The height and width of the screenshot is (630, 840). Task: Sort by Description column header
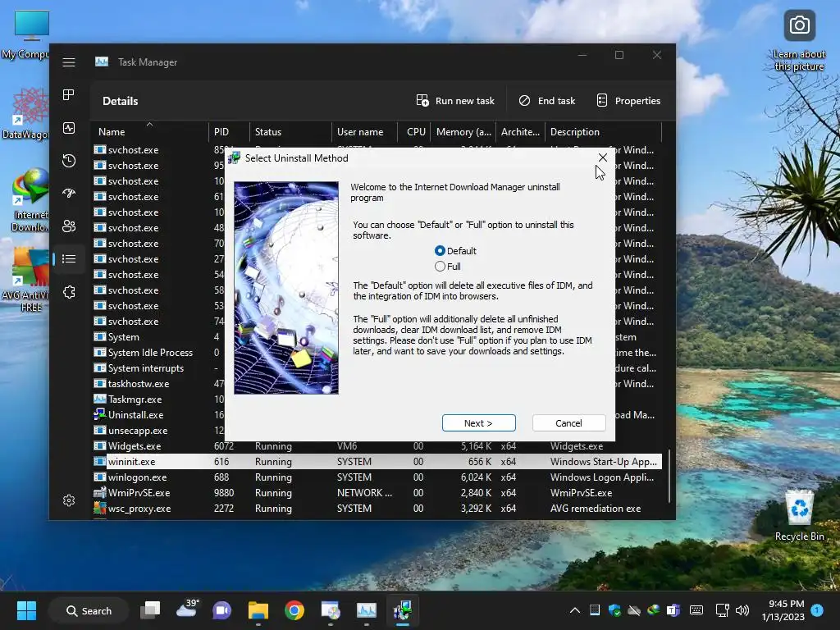pyautogui.click(x=603, y=132)
